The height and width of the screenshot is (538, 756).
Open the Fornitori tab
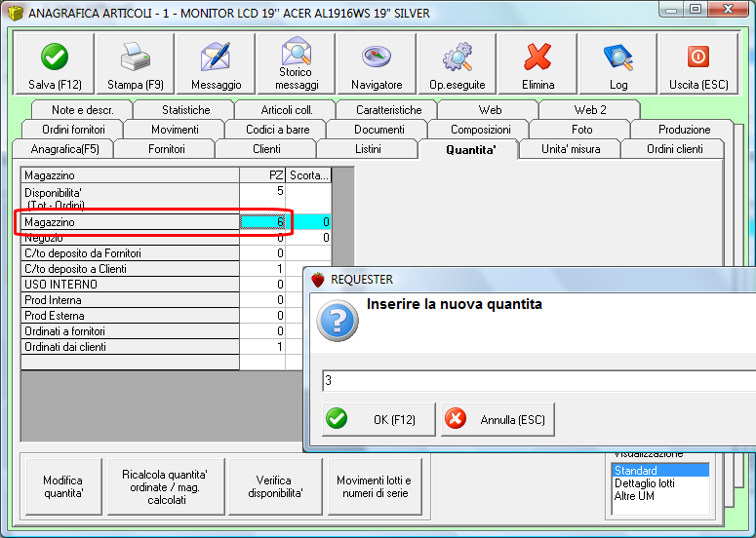tap(167, 149)
